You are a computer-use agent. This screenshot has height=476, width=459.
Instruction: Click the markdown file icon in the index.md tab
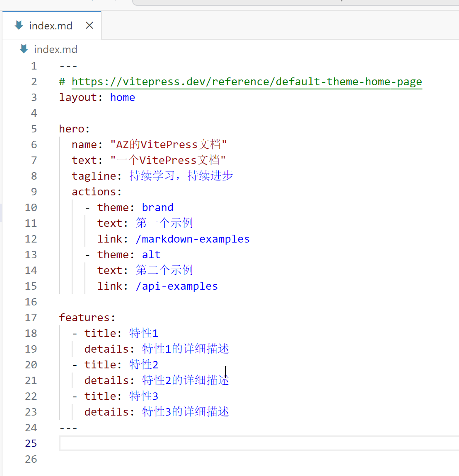[19, 25]
